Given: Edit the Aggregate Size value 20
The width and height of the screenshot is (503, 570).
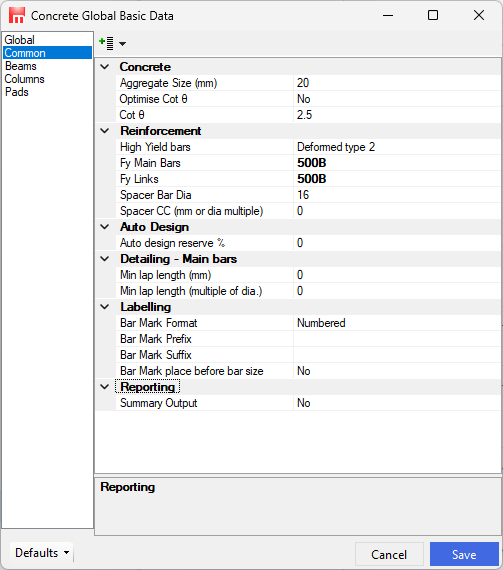Looking at the screenshot, I should [397, 83].
